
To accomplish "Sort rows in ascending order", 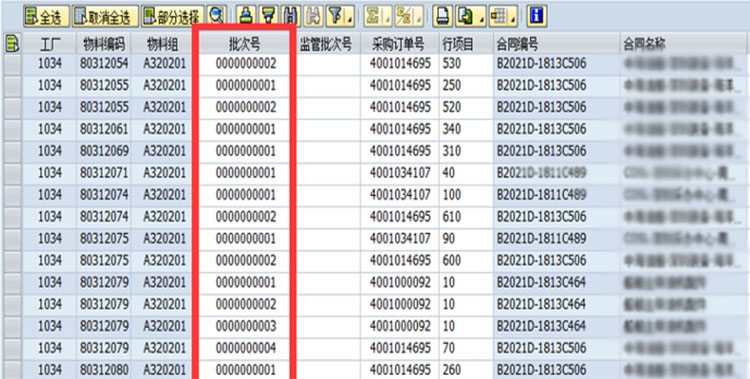I will [x=245, y=17].
